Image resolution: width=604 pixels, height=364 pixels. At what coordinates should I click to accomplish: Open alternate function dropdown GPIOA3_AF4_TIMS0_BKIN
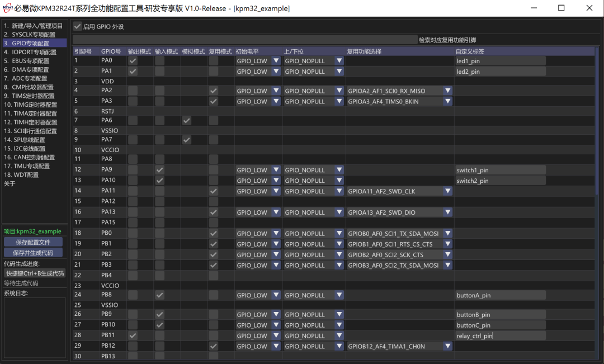399,101
